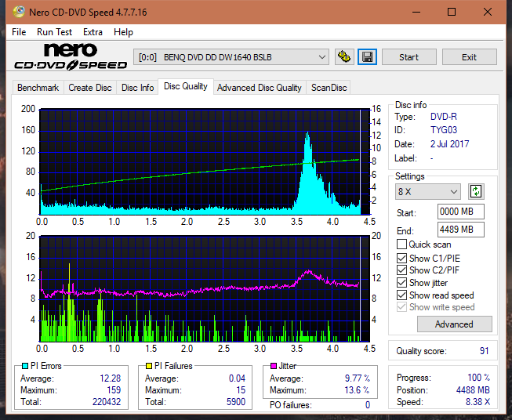Click the Start position field showing 0000 MB
The image size is (512, 420).
460,212
